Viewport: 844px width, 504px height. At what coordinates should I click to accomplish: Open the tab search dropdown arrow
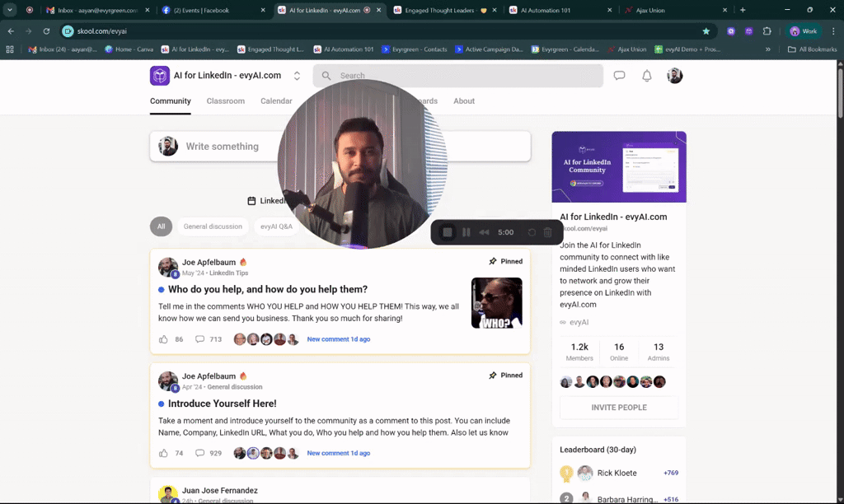pyautogui.click(x=10, y=10)
